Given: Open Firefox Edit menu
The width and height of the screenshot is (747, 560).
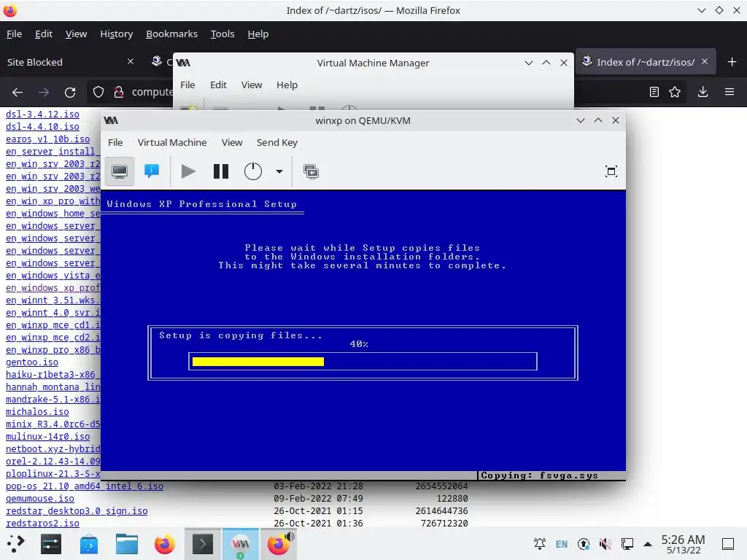Looking at the screenshot, I should coord(43,34).
